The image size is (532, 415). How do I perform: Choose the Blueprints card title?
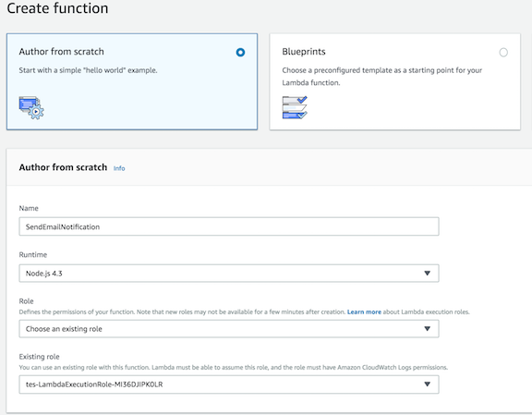(304, 52)
